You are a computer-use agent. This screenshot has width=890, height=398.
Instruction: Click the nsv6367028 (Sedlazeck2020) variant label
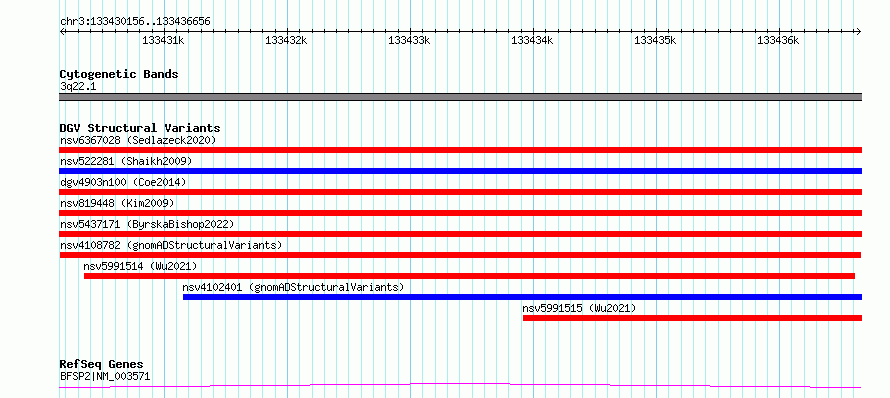tap(138, 140)
